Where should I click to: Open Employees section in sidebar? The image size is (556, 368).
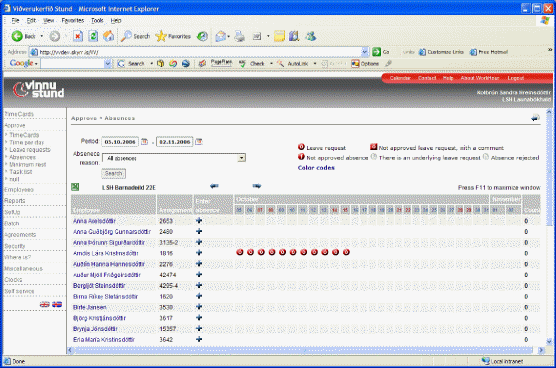pos(19,190)
